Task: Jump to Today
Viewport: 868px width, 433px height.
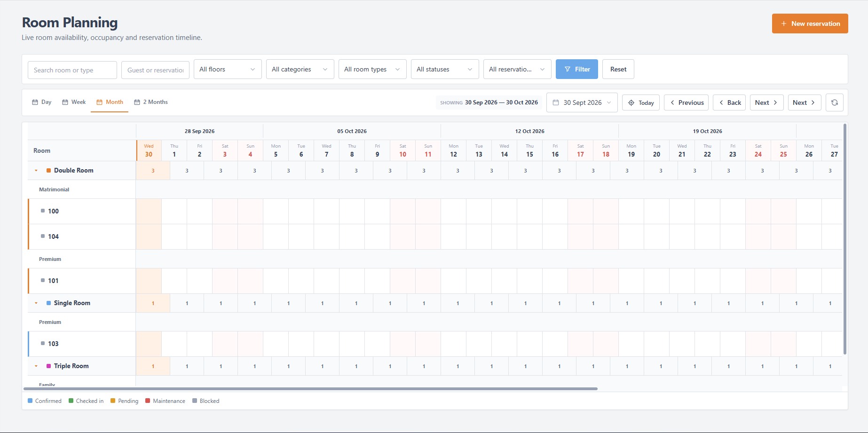Action: click(x=641, y=102)
